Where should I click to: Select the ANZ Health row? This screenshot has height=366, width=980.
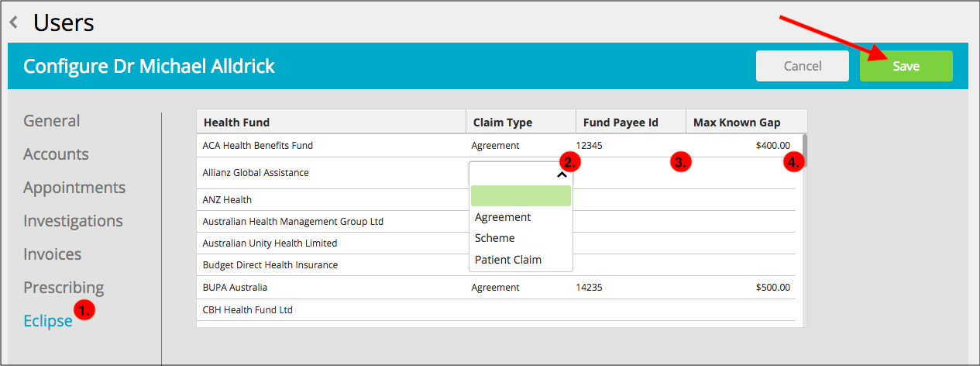pyautogui.click(x=496, y=200)
